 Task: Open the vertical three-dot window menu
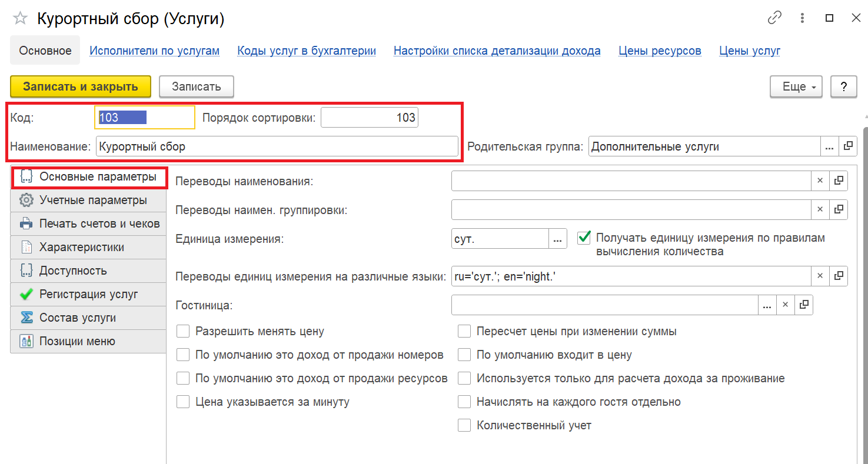(803, 18)
